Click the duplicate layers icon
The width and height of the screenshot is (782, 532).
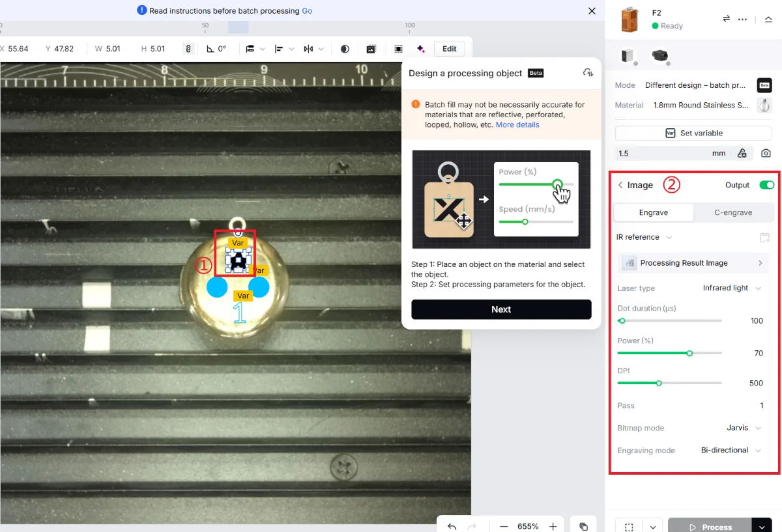[x=584, y=526]
